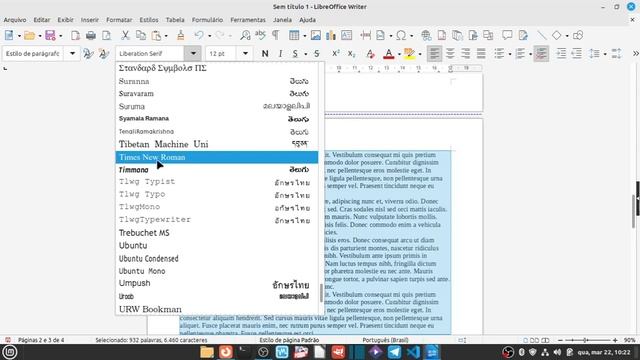Expand the toolbar overflow chevrons
Screen dimensions: 640x360
[x=636, y=53]
